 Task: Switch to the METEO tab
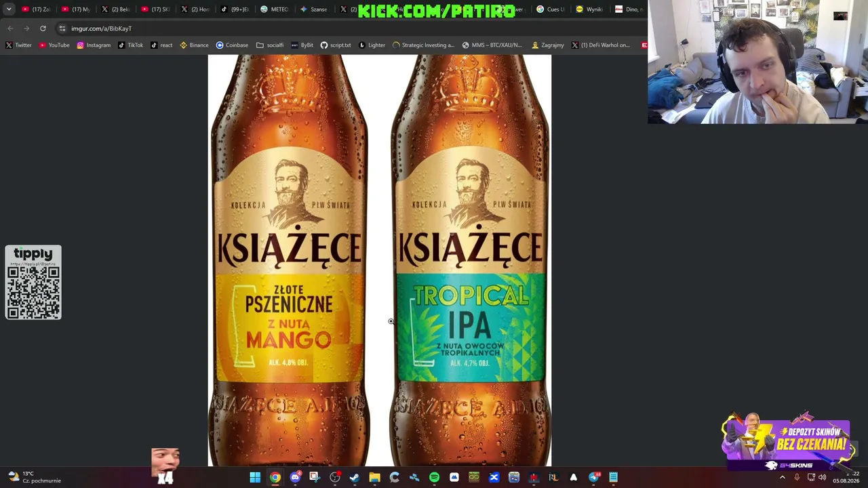(275, 9)
